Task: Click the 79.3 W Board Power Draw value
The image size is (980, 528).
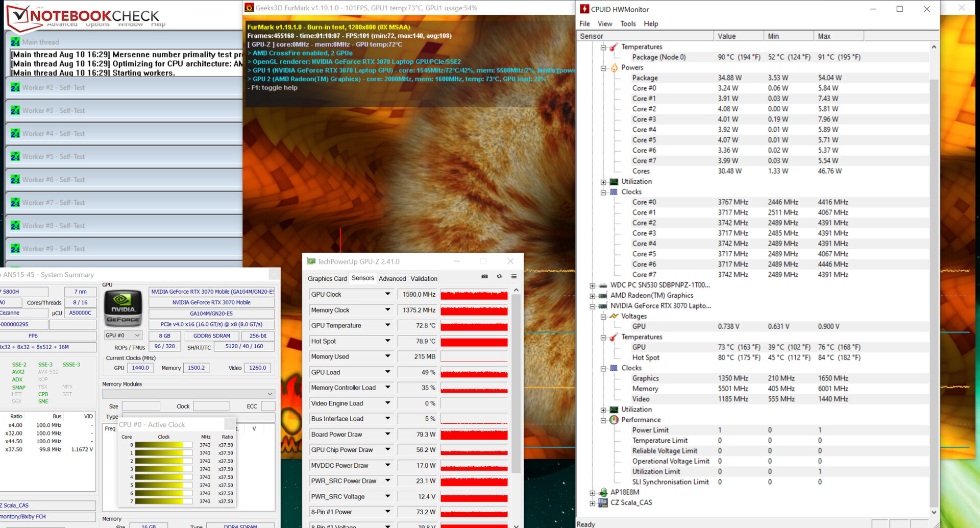Action: 418,434
